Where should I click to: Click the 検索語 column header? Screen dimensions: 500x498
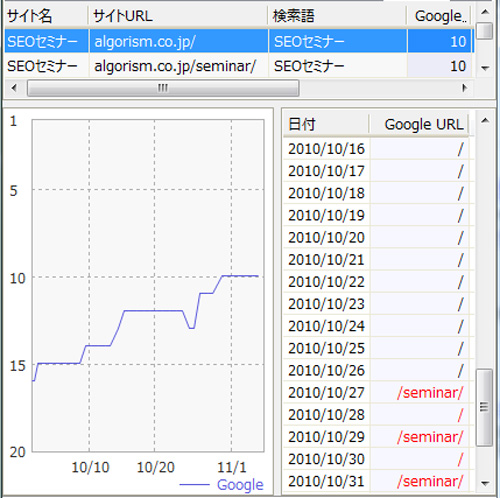coord(337,16)
